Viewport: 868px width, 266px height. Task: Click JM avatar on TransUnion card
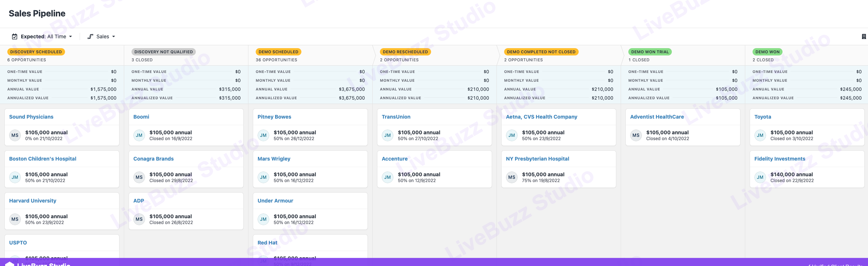[388, 135]
